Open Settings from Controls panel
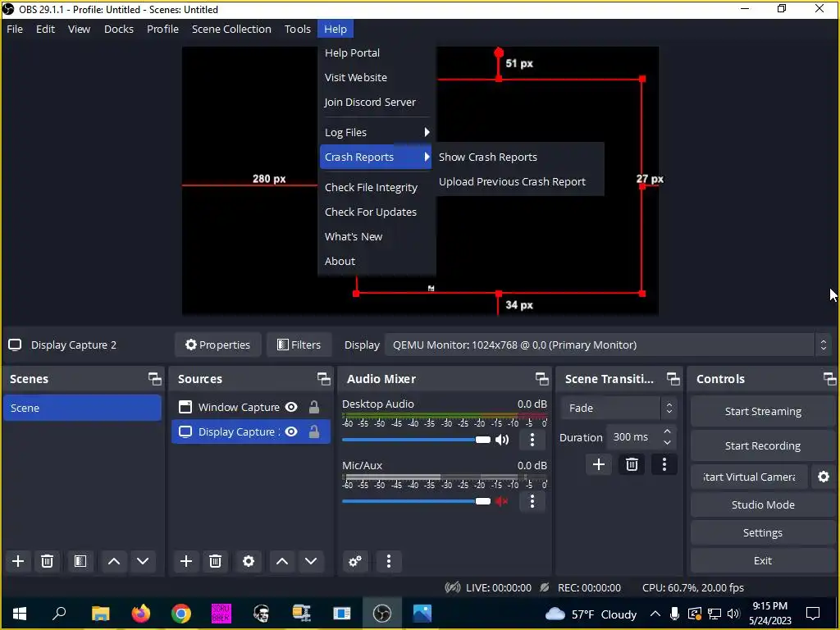 pyautogui.click(x=763, y=532)
